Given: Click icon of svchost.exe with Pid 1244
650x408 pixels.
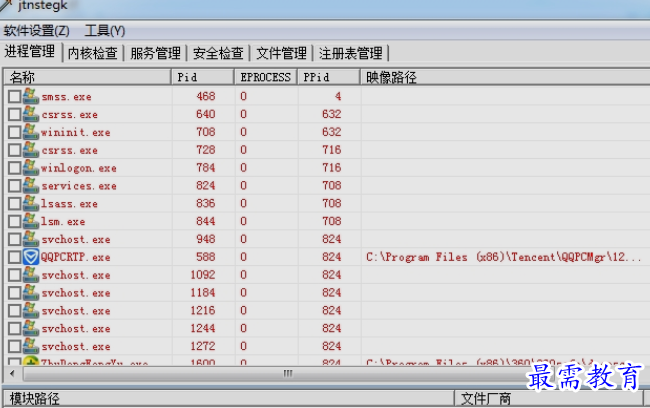Looking at the screenshot, I should (x=31, y=328).
